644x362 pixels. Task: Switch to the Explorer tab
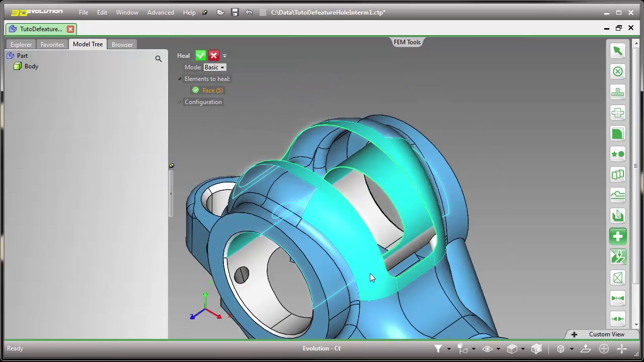pos(21,44)
